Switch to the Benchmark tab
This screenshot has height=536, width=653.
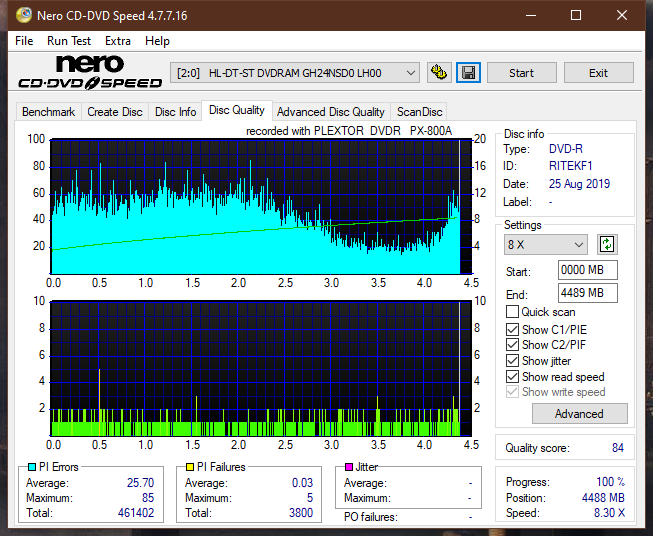49,112
